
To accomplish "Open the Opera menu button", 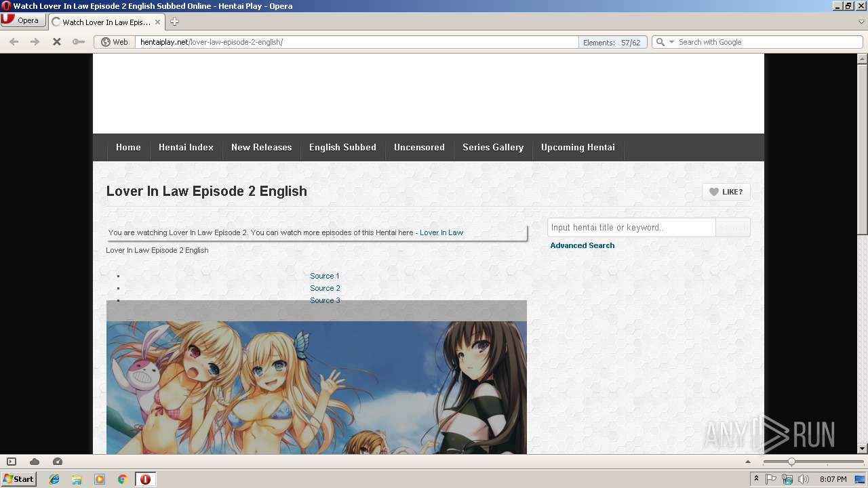I will coord(22,20).
